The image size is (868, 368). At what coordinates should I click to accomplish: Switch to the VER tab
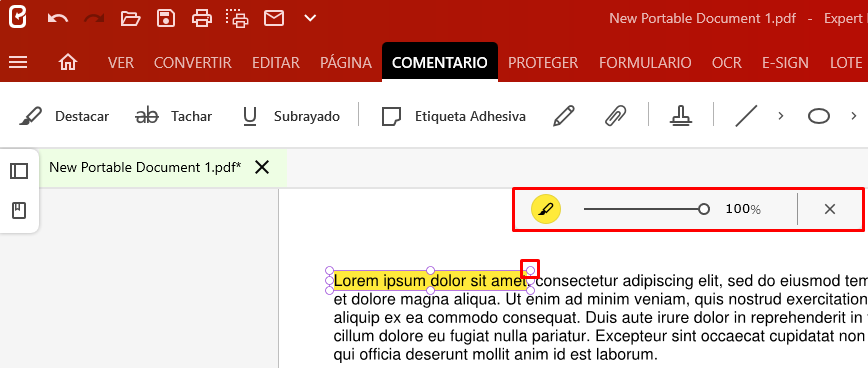point(121,63)
